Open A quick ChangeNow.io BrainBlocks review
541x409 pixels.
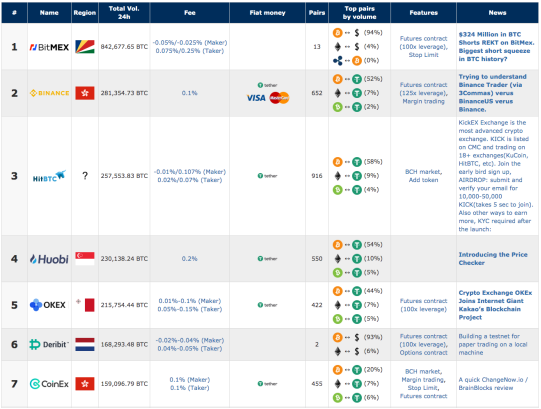pos(493,384)
